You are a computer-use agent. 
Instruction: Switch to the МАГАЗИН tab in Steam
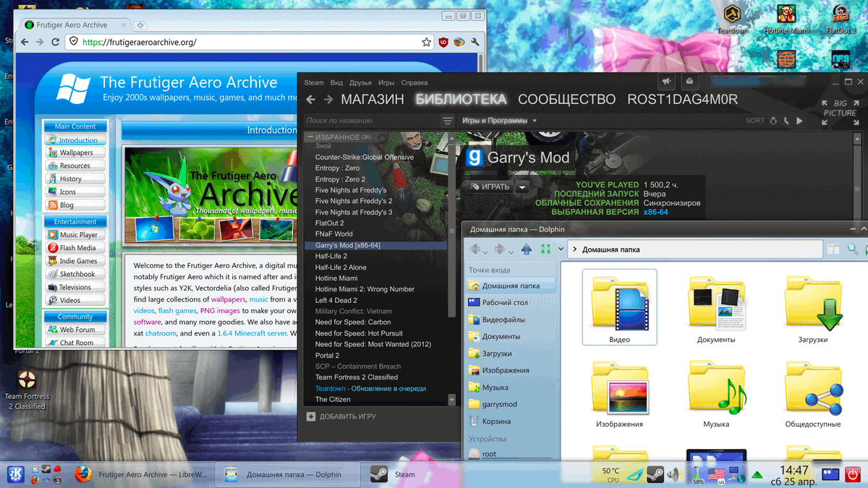tap(372, 99)
